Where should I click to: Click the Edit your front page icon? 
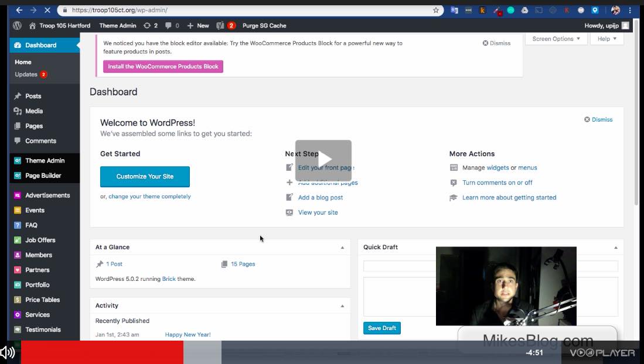pos(289,167)
